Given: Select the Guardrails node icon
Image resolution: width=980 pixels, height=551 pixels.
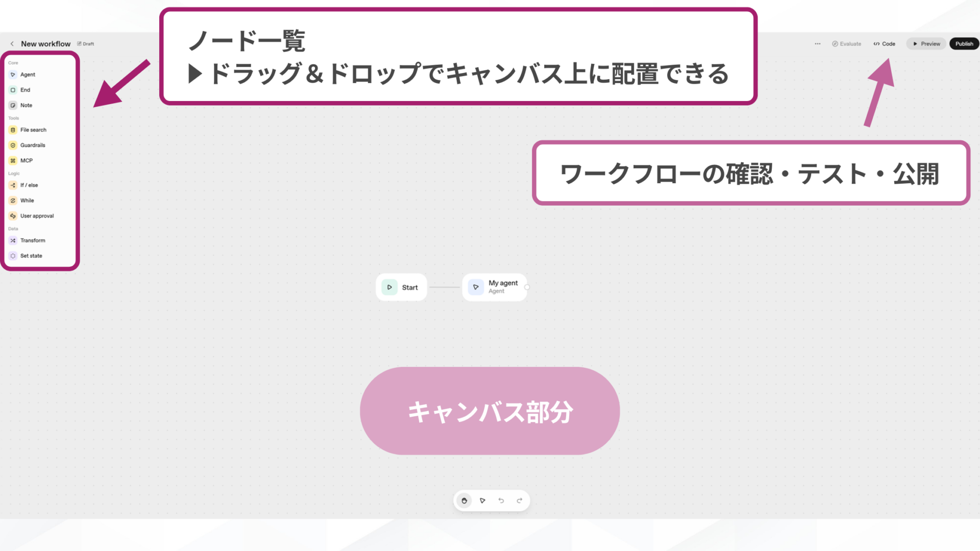Looking at the screenshot, I should pos(13,145).
